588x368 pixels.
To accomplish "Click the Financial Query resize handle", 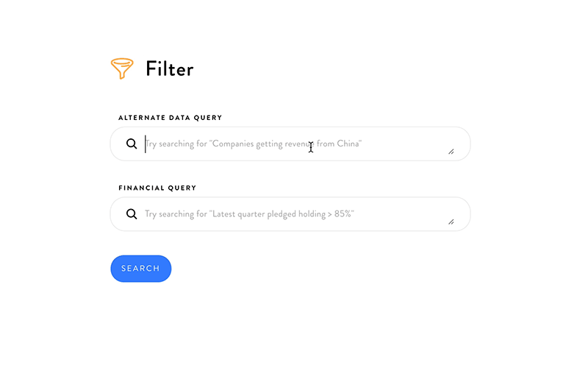I will coord(451,222).
